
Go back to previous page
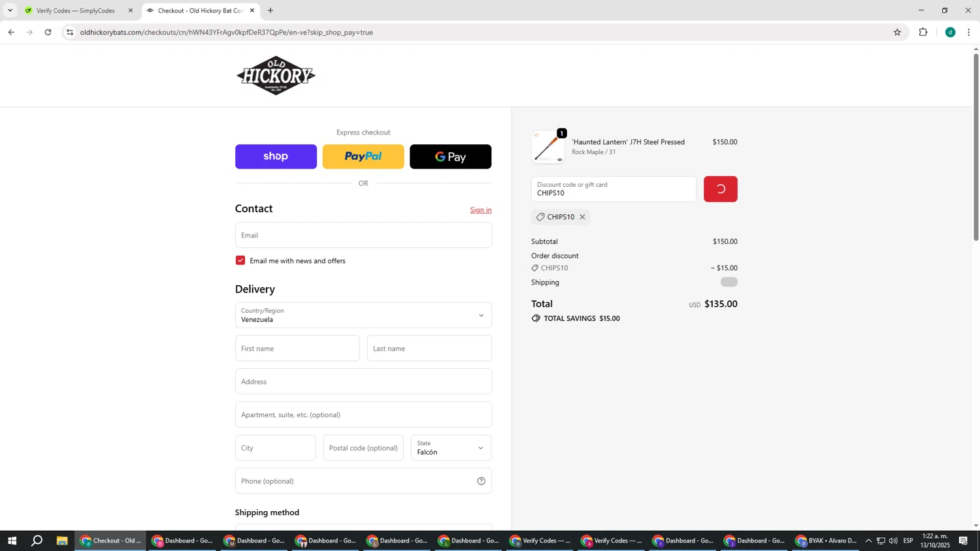tap(11, 32)
